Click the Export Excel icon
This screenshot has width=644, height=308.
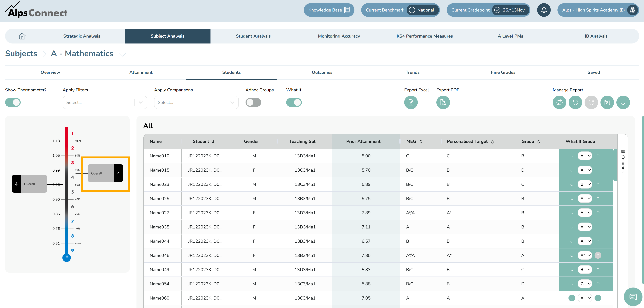tap(411, 102)
